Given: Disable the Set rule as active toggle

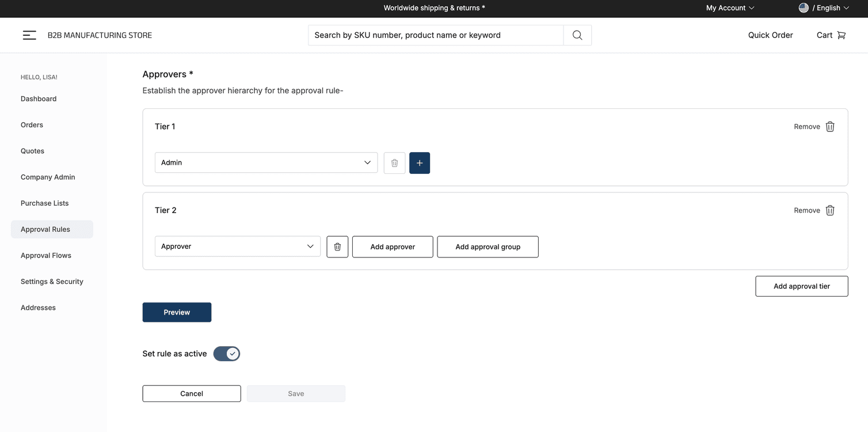Looking at the screenshot, I should [x=226, y=353].
